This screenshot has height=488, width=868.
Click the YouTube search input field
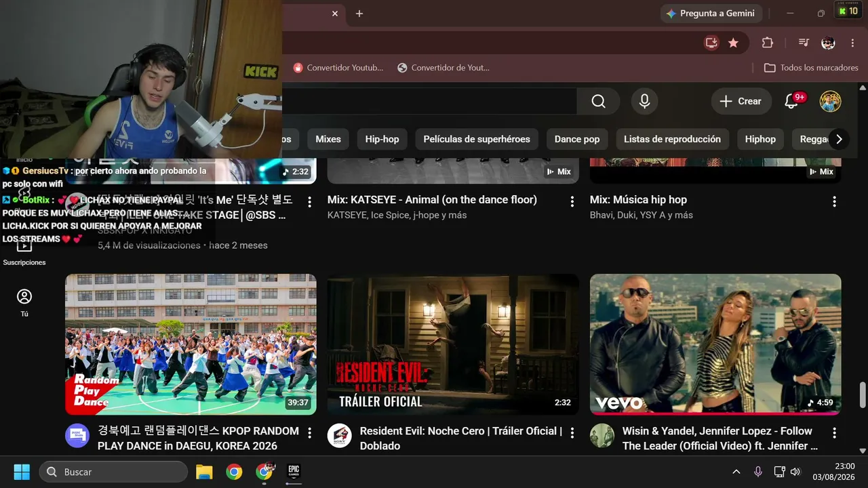pos(429,101)
